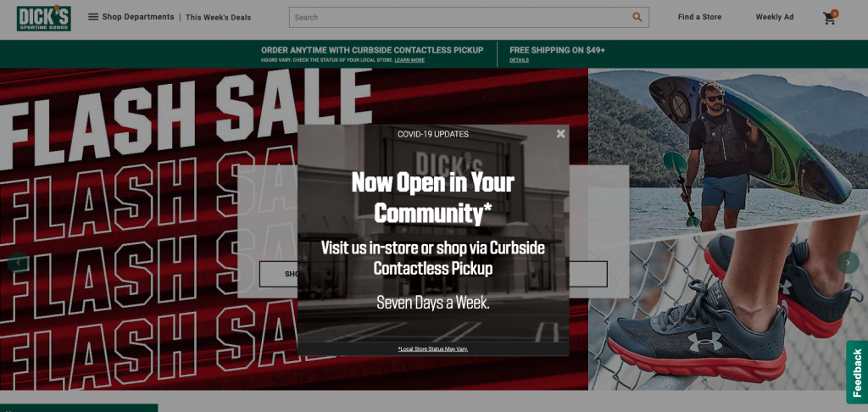The image size is (868, 412).
Task: Click Learn More under curbside pickup banner
Action: [409, 60]
